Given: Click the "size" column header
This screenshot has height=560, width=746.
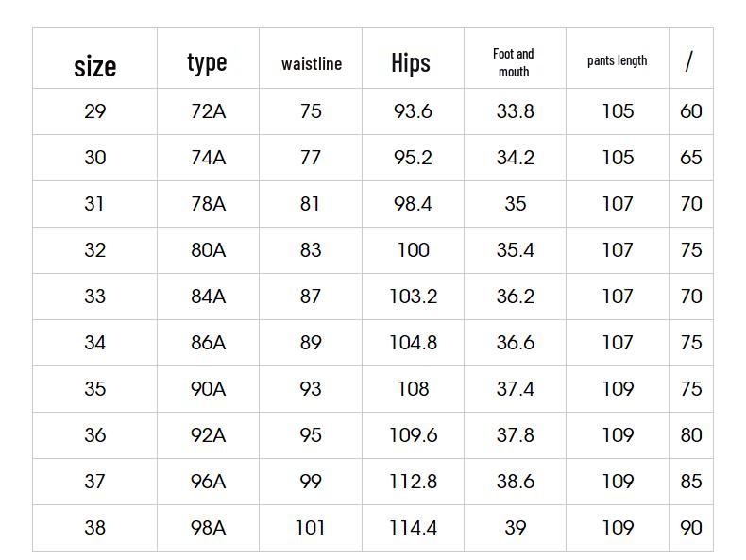Looking at the screenshot, I should (94, 65).
